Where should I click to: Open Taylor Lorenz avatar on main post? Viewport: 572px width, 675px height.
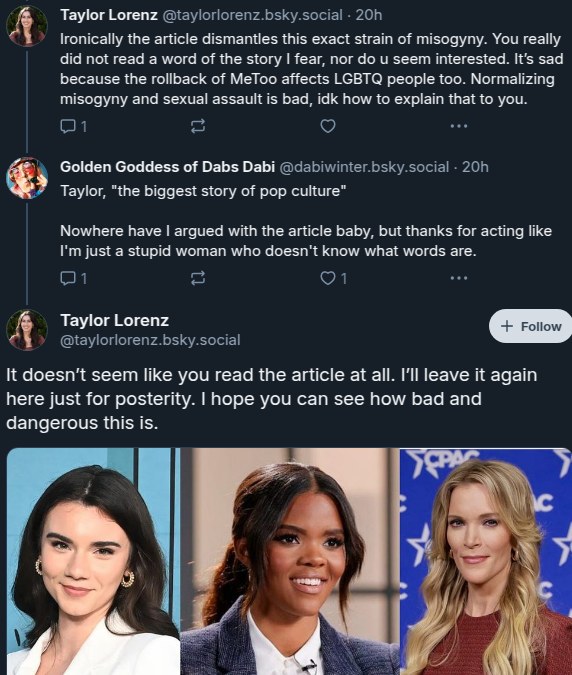(x=27, y=330)
